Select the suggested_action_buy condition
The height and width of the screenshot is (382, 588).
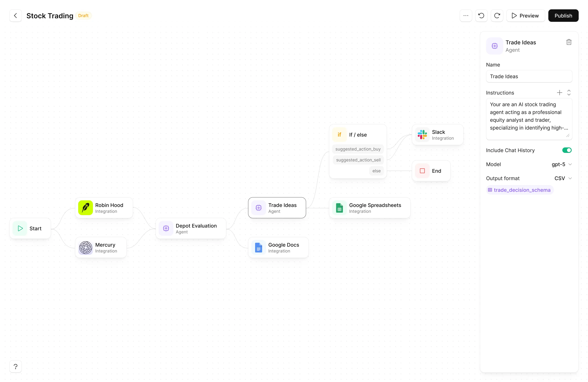tap(358, 149)
